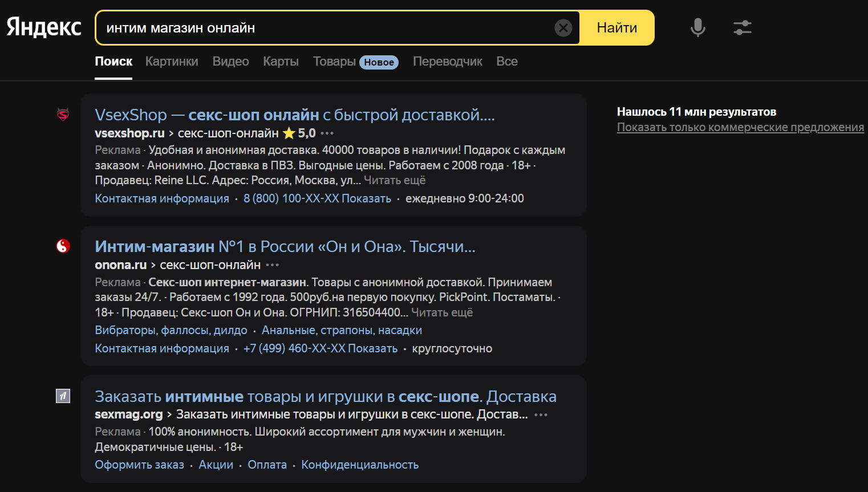Open Оформить заказ sitelink
868x492 pixels.
140,465
